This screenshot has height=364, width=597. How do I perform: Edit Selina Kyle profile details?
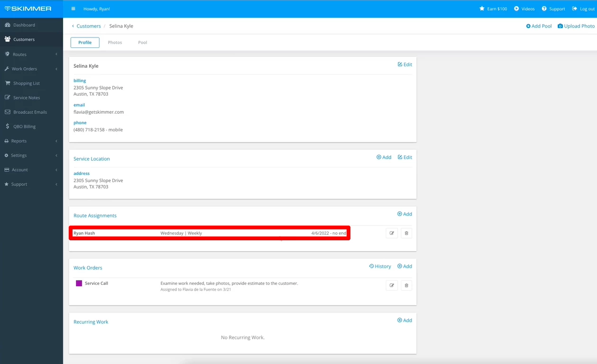[404, 64]
